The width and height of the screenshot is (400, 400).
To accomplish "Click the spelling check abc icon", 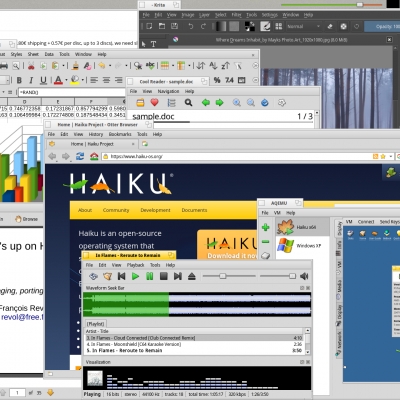I will point(150,66).
